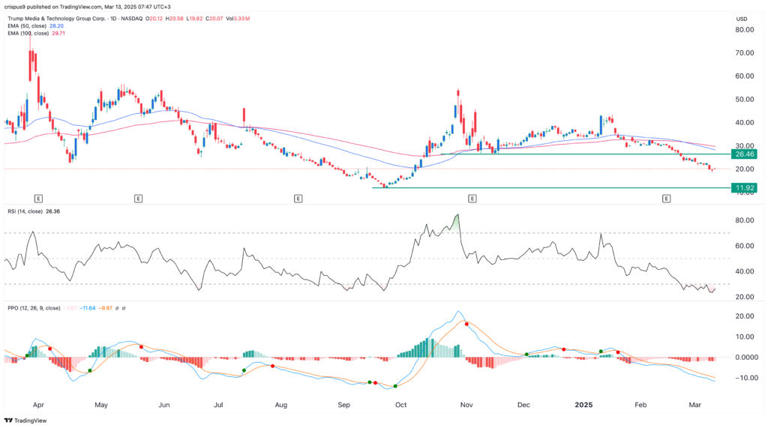
Task: Click the Jul label on the time axis
Action: (x=220, y=407)
